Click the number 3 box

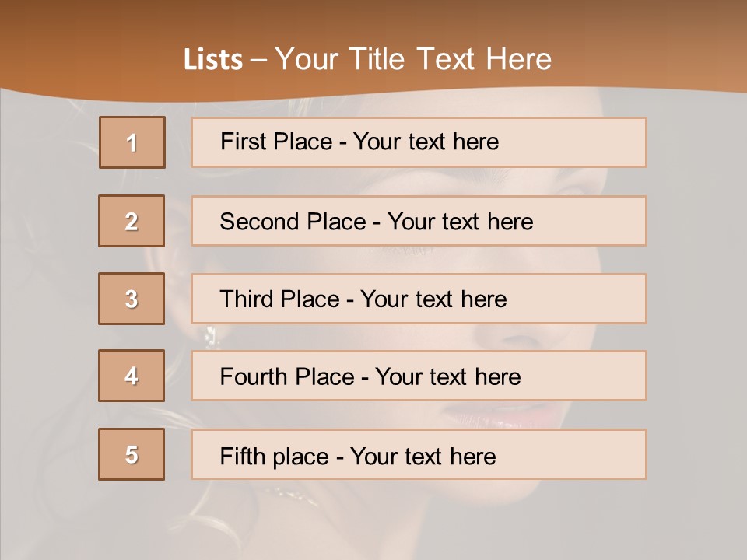132,299
